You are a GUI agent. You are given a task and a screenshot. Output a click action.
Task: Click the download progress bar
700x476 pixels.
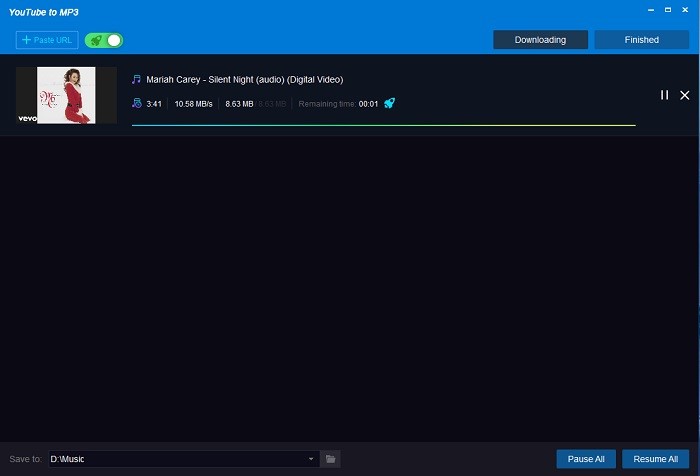coord(383,125)
